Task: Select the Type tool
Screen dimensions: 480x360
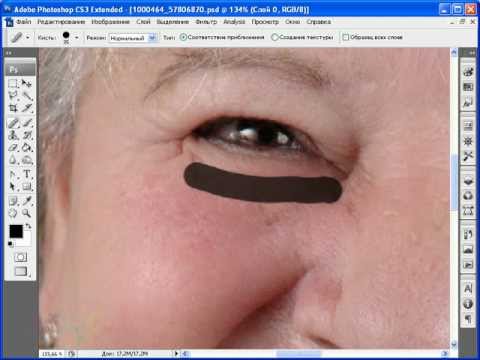Action: click(27, 174)
